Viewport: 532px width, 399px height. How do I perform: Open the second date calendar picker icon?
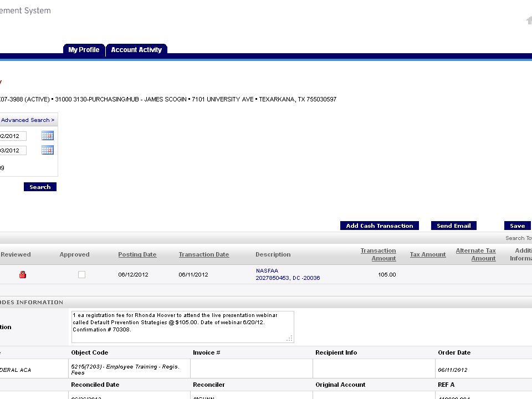[48, 150]
